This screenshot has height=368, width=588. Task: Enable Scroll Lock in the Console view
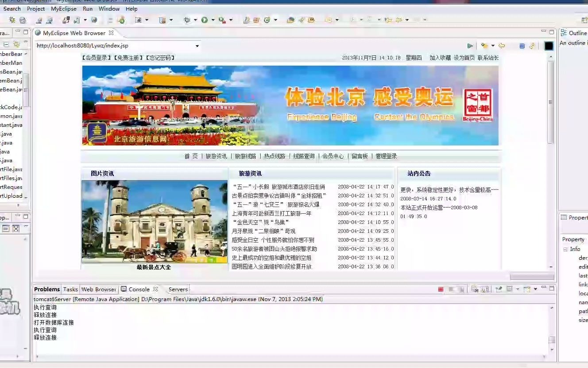tap(484, 289)
